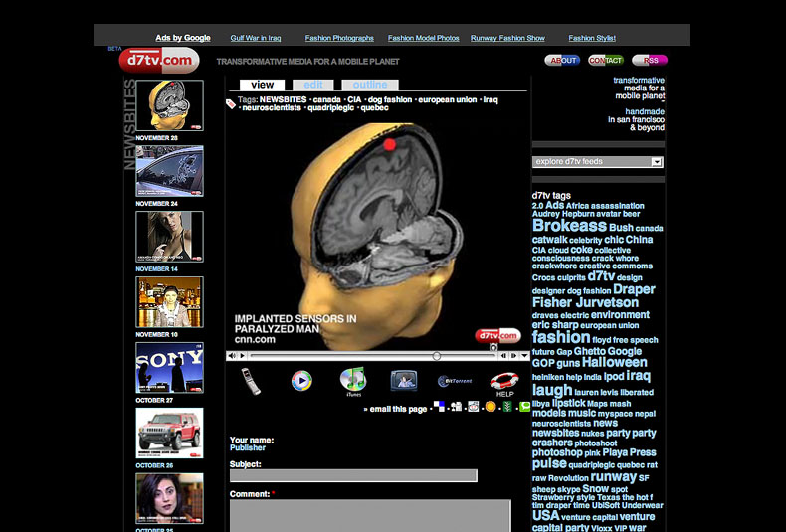Select d7tv in the tag cloud
The image size is (786, 532).
tap(601, 276)
